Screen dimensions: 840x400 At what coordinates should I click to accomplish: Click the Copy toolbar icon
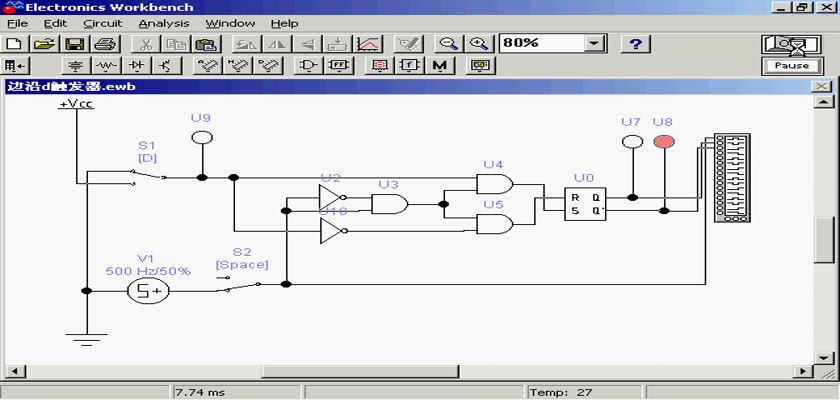pos(175,43)
